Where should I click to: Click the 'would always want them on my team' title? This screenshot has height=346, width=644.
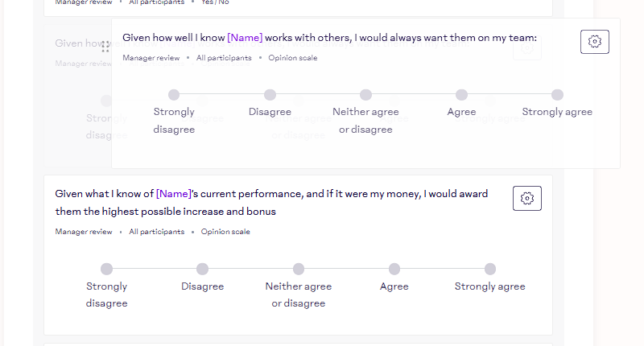pyautogui.click(x=435, y=38)
